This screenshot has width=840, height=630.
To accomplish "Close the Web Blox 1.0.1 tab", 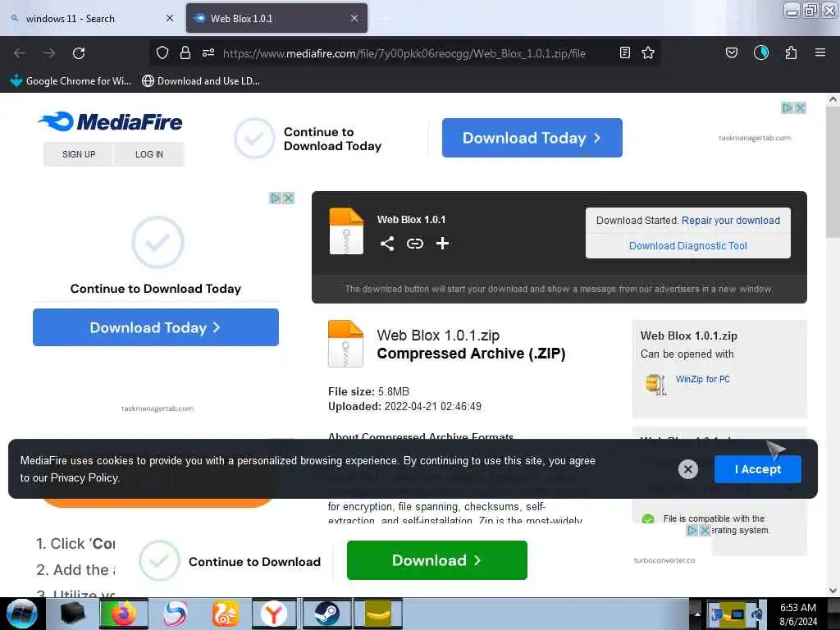I will 354,18.
